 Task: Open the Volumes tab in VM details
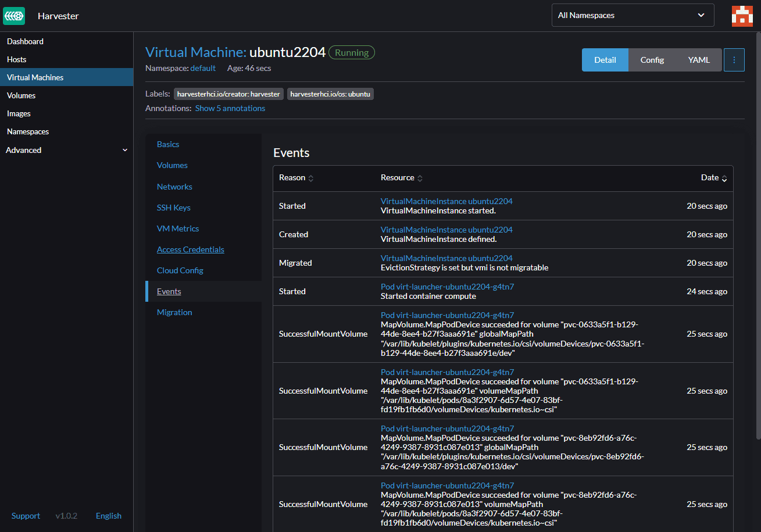172,165
